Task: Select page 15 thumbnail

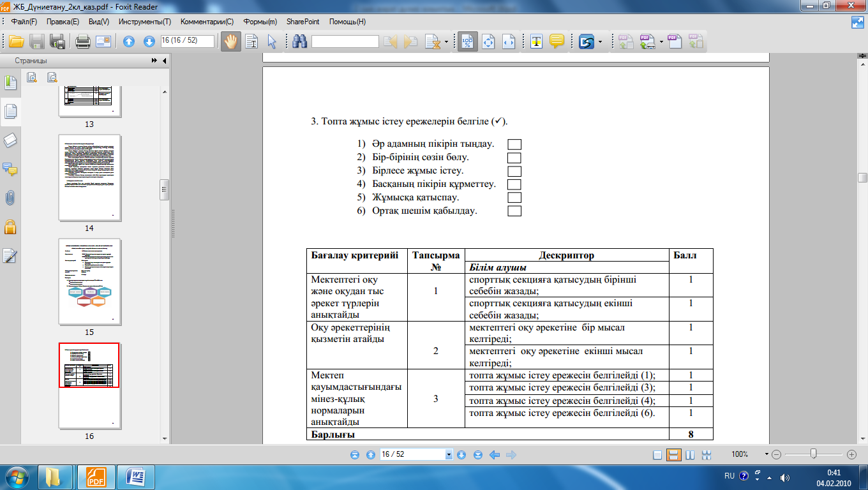Action: pyautogui.click(x=89, y=282)
